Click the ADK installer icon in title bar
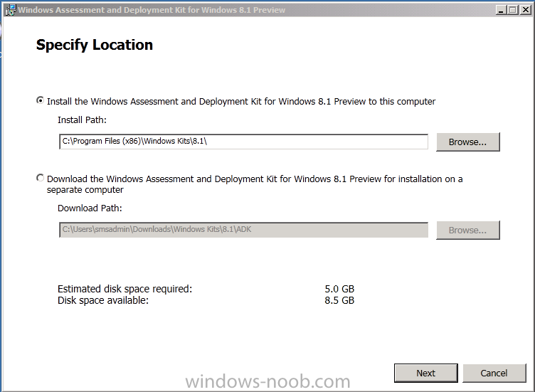Image resolution: width=535 pixels, height=392 pixels. (11, 10)
